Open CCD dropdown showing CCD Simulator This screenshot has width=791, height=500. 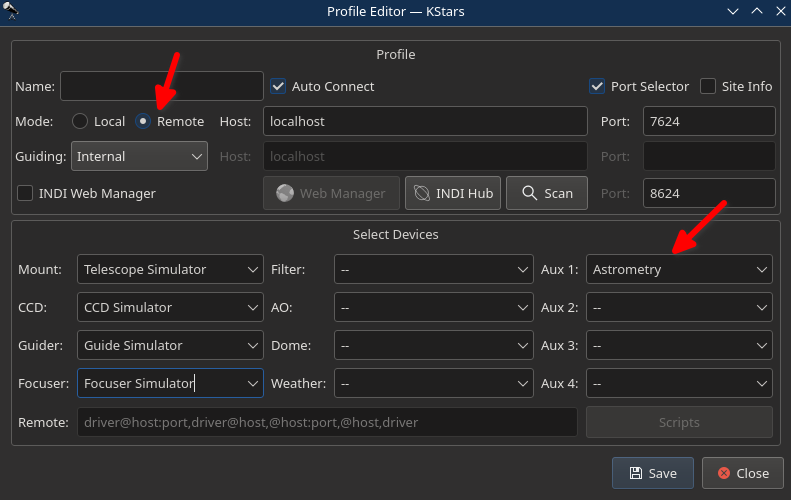click(170, 307)
